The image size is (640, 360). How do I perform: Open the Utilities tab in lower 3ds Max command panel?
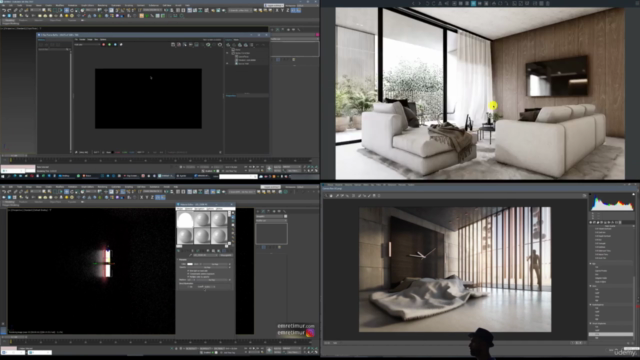[284, 211]
